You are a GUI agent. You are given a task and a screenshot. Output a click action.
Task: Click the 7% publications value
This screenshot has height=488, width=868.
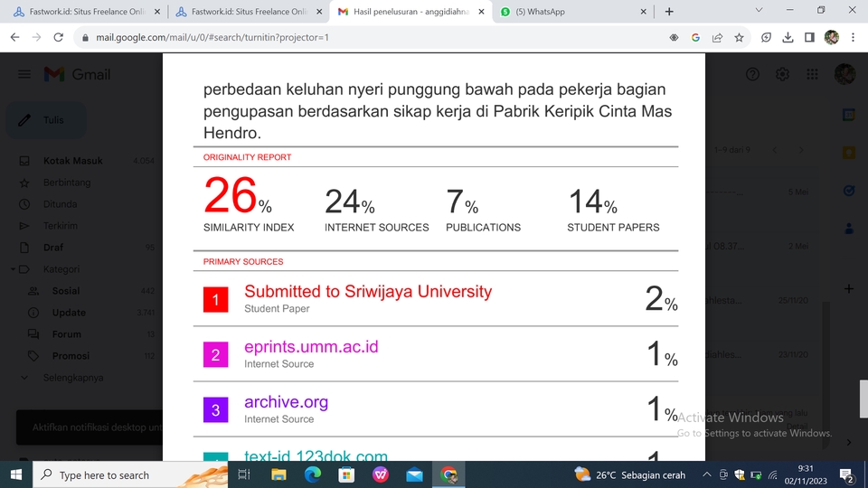(462, 202)
